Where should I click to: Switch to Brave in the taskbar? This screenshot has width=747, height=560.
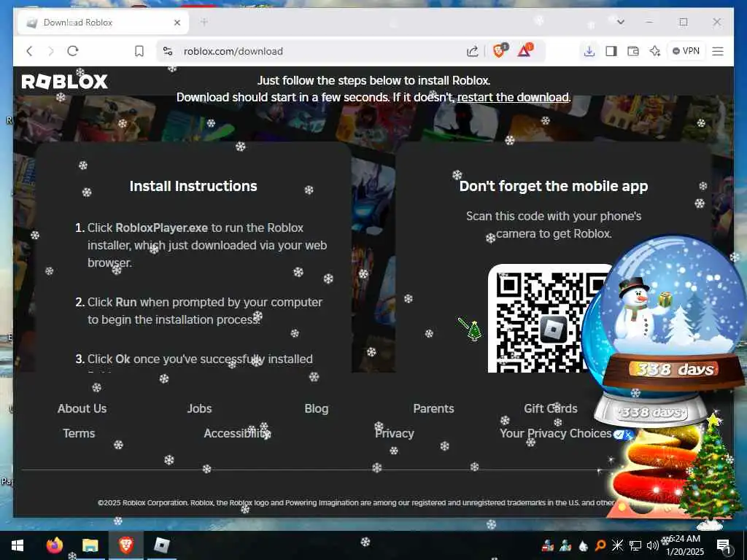pyautogui.click(x=125, y=545)
